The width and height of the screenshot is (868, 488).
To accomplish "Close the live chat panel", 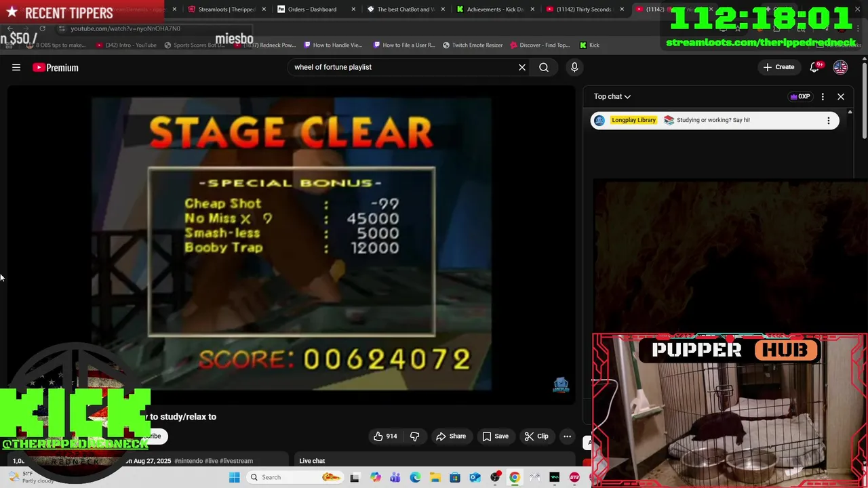I will tap(841, 96).
